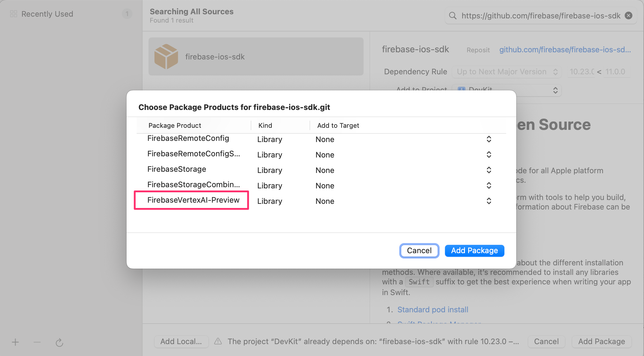Open the github.com/firebase/firebase-ios-sdk repository link
644x356 pixels.
pos(564,50)
